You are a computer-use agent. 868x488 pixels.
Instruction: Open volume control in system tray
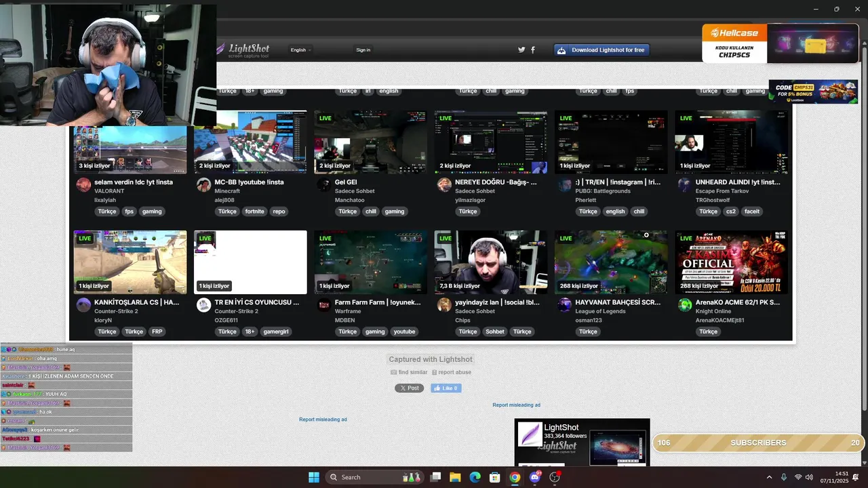coord(809,477)
